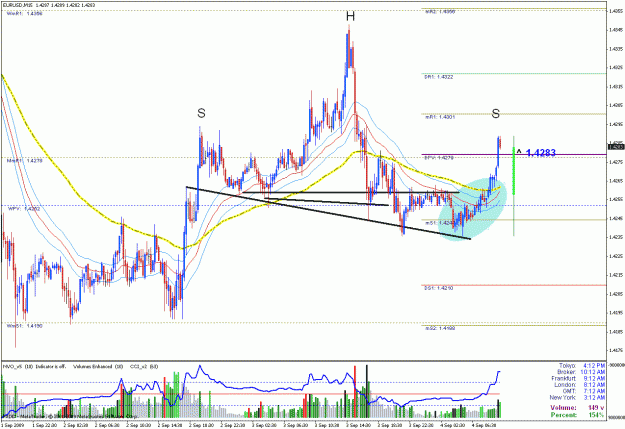Click the 1 Sep 22:30 time axis label
The height and width of the screenshot is (429, 625).
(x=44, y=425)
